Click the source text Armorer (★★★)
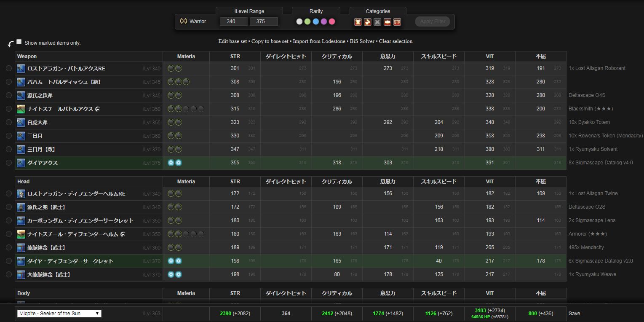 tap(588, 234)
